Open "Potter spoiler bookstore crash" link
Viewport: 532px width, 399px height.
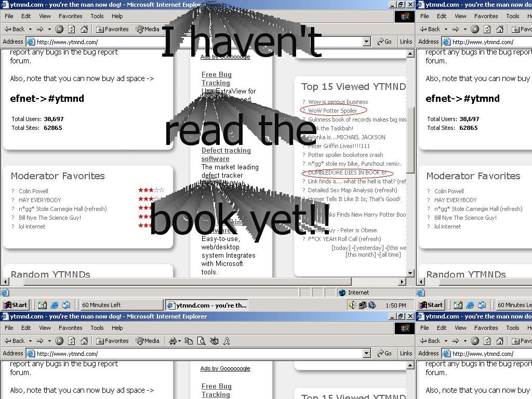[345, 155]
